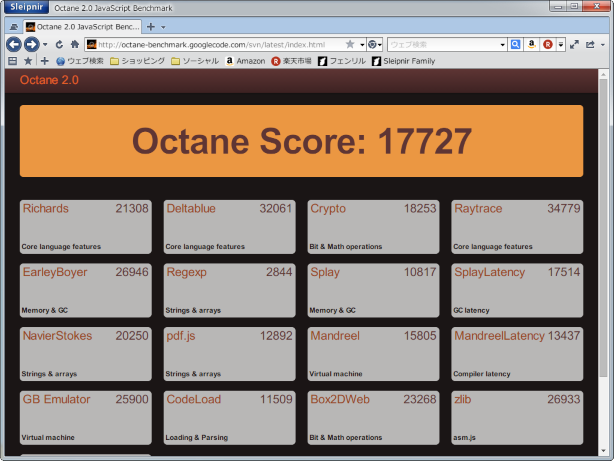This screenshot has width=614, height=461.
Task: Open a new tab with the plus button
Action: 151,27
